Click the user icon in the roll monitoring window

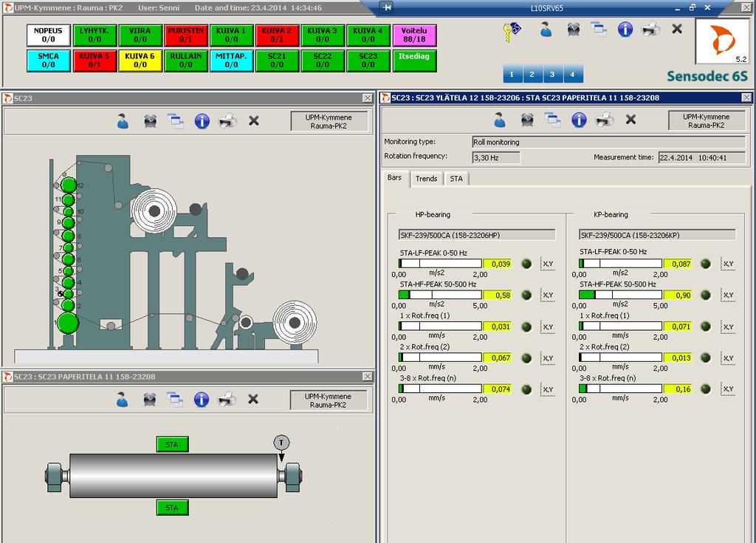click(500, 120)
